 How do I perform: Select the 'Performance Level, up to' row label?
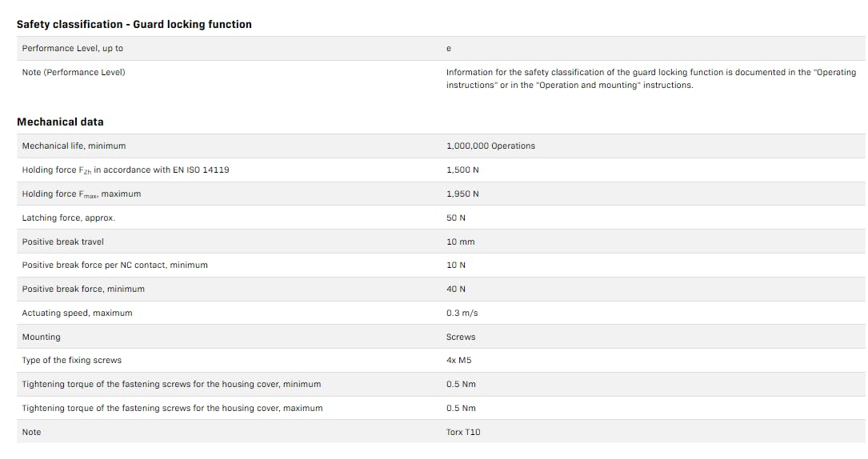(x=73, y=49)
